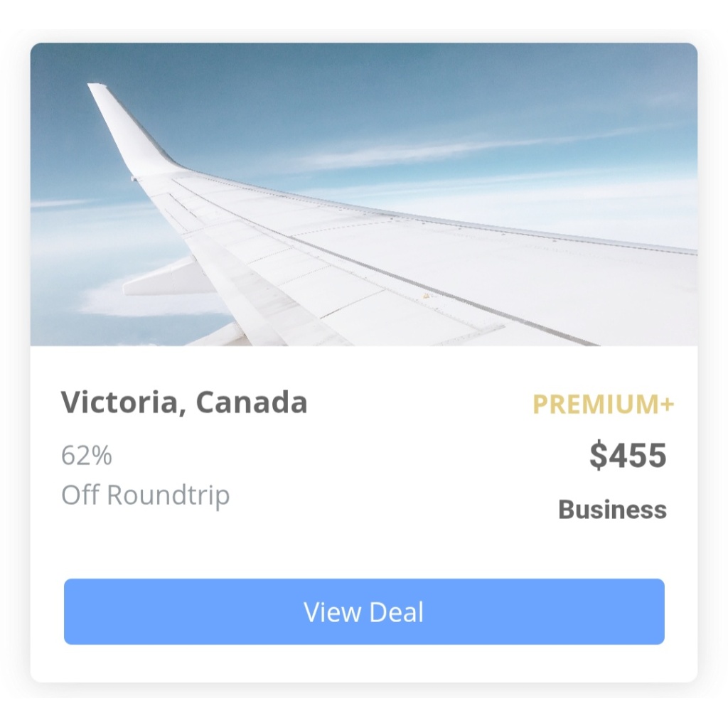The height and width of the screenshot is (728, 728).
Task: Click empty card space above View Deal
Action: [x=364, y=550]
